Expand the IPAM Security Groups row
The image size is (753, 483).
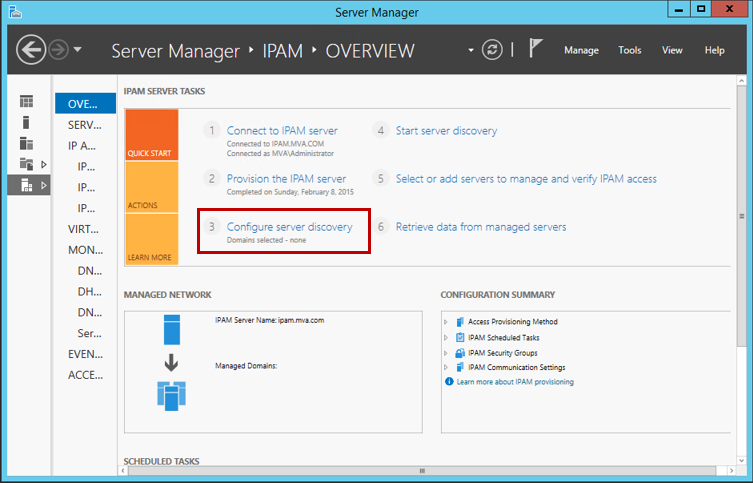tap(446, 353)
